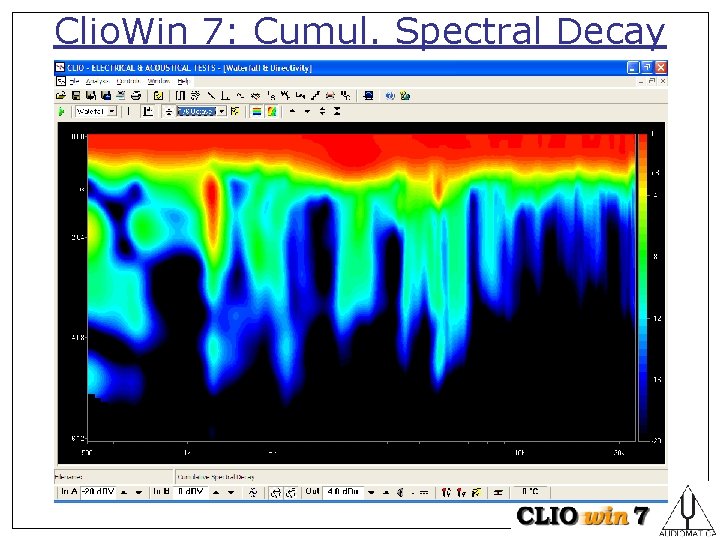Click the smoothing spinner arrows
720x540 pixels.
click(x=169, y=112)
